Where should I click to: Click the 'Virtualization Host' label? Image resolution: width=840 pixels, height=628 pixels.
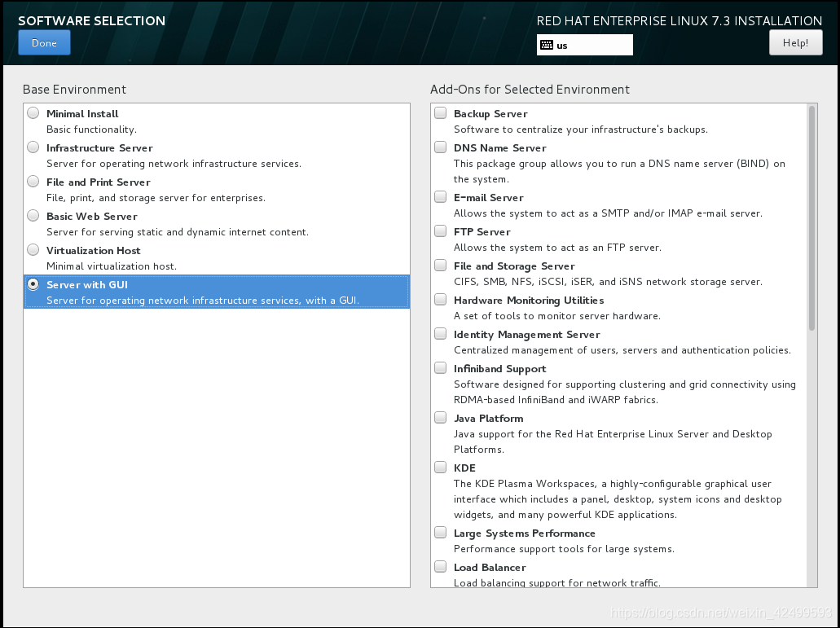click(x=94, y=251)
